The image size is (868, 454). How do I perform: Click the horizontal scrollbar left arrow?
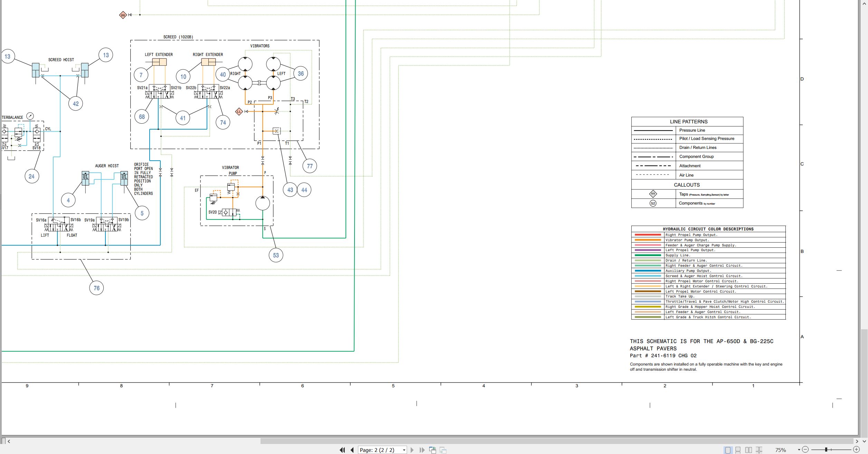9,441
